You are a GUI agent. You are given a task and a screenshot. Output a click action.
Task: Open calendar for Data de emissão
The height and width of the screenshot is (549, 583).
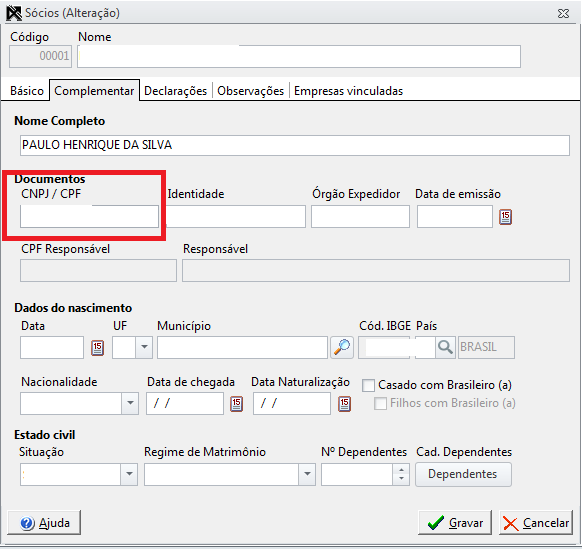tap(505, 217)
